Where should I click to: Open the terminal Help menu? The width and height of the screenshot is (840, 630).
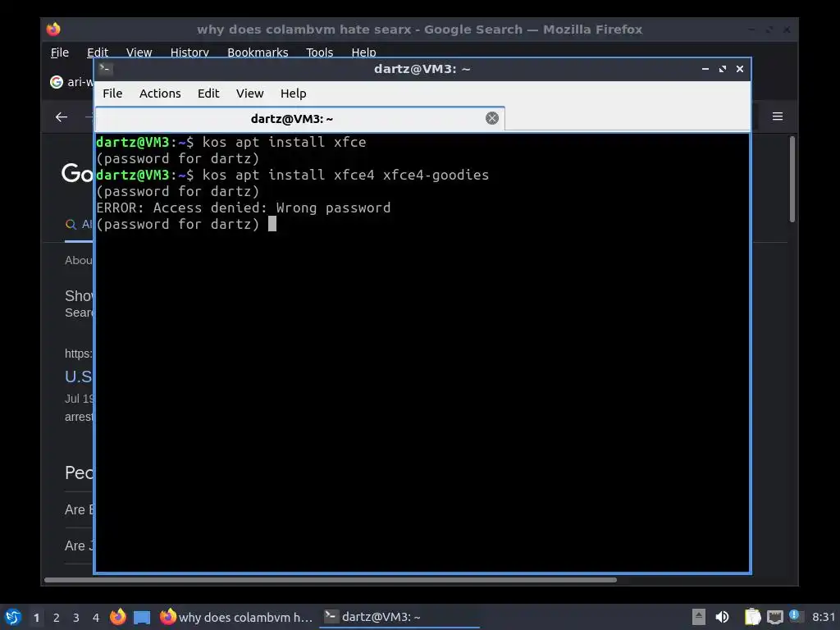(x=293, y=94)
